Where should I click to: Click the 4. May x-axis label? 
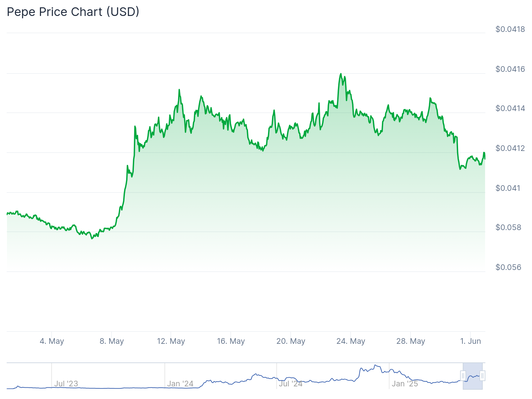[x=52, y=341]
